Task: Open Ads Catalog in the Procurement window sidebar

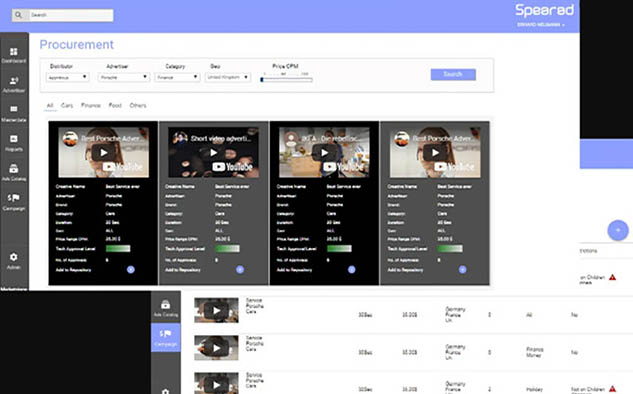Action: pos(14,173)
